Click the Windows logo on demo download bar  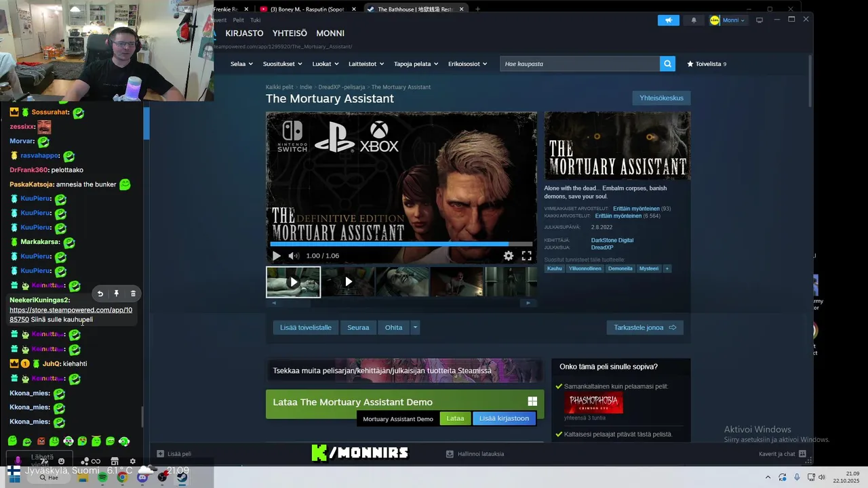tap(532, 401)
